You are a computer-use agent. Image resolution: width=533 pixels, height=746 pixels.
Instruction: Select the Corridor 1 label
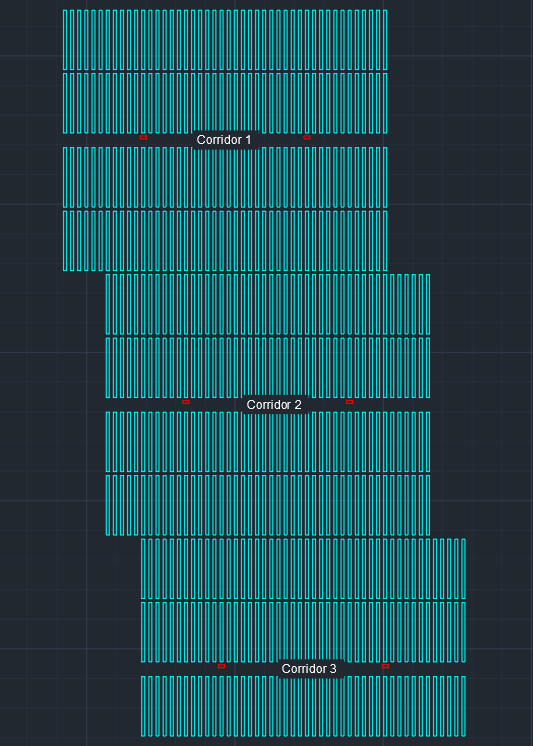pyautogui.click(x=224, y=140)
